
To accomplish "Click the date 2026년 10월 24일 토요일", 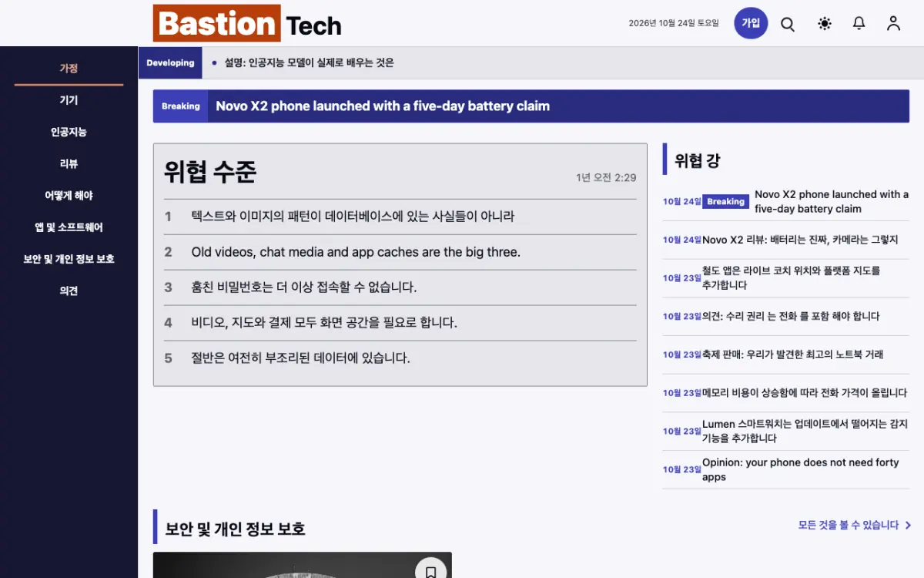I will [x=674, y=23].
